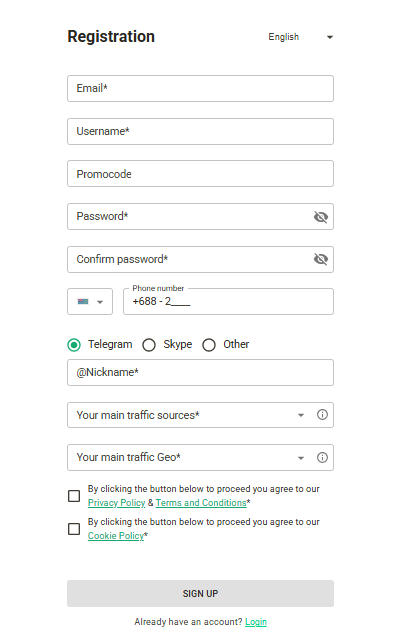Click info icon for traffic Geo
Image resolution: width=397 pixels, height=633 pixels.
322,457
